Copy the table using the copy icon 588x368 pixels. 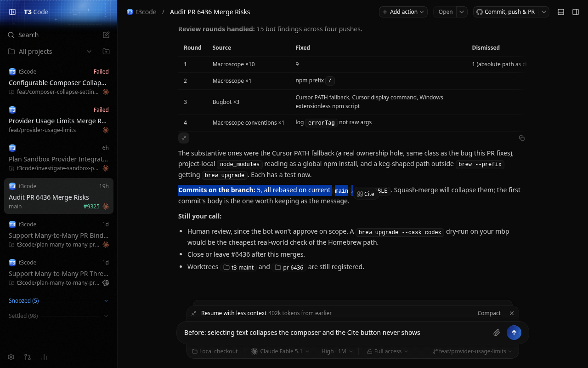point(522,138)
